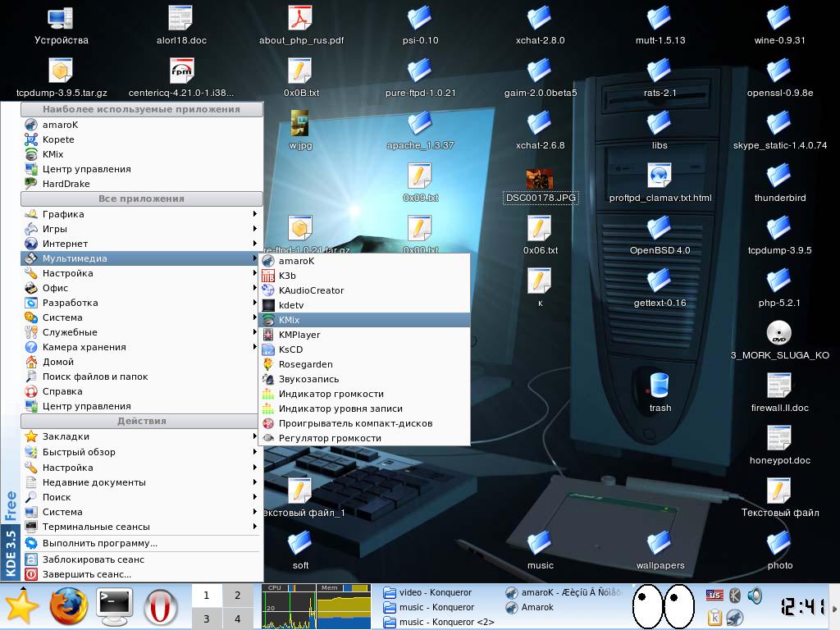
Task: Open the w.jpg image thumbnail
Action: pyautogui.click(x=300, y=130)
